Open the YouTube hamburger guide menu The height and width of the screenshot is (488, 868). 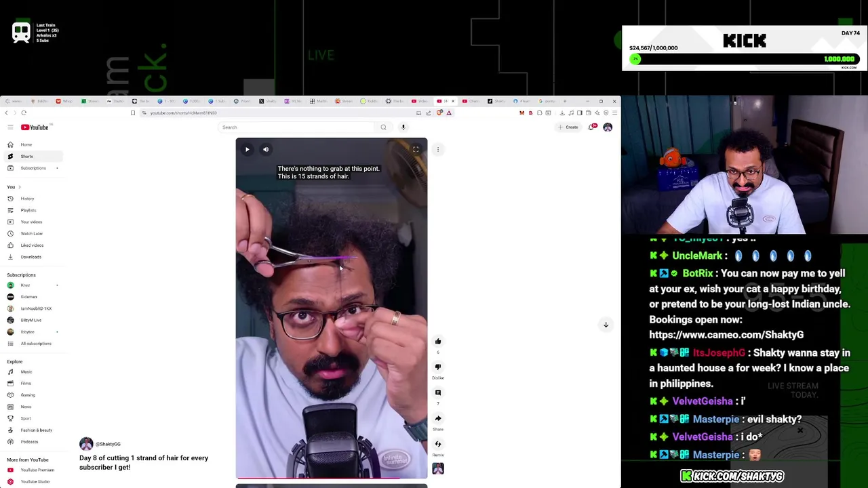[10, 127]
